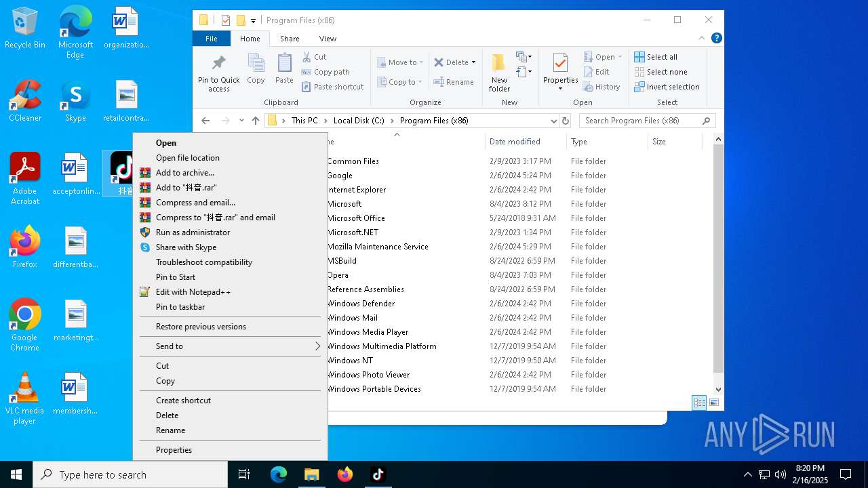The image size is (868, 488).
Task: Click the ribbon Edit button
Action: [x=596, y=72]
